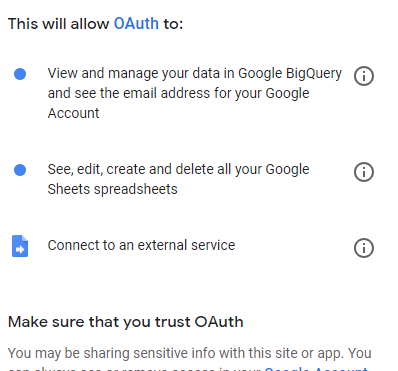Screen dimensions: 398x371
Task: Click 'View and manage your data in Google BigQuery'
Action: [x=195, y=74]
